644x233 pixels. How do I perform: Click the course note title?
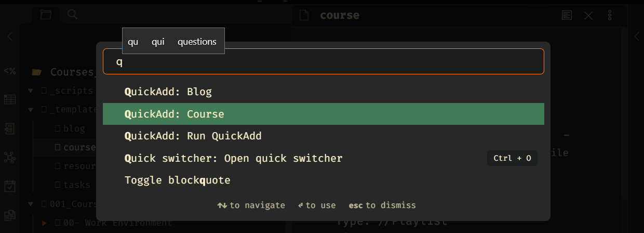point(340,15)
